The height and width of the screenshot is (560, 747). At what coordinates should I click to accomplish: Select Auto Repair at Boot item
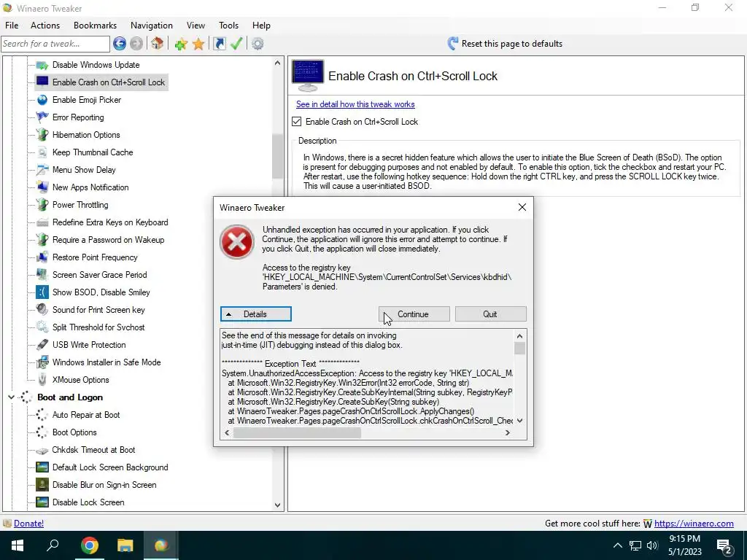[86, 415]
